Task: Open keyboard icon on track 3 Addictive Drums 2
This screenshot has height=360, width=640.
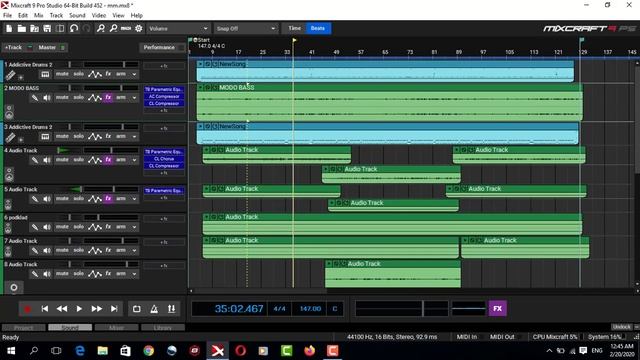Action: coord(45,137)
